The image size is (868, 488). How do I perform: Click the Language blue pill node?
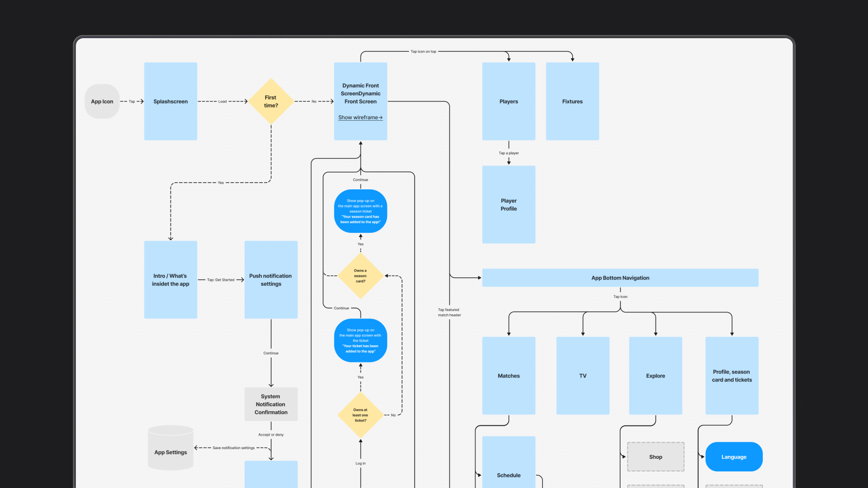[x=734, y=457]
